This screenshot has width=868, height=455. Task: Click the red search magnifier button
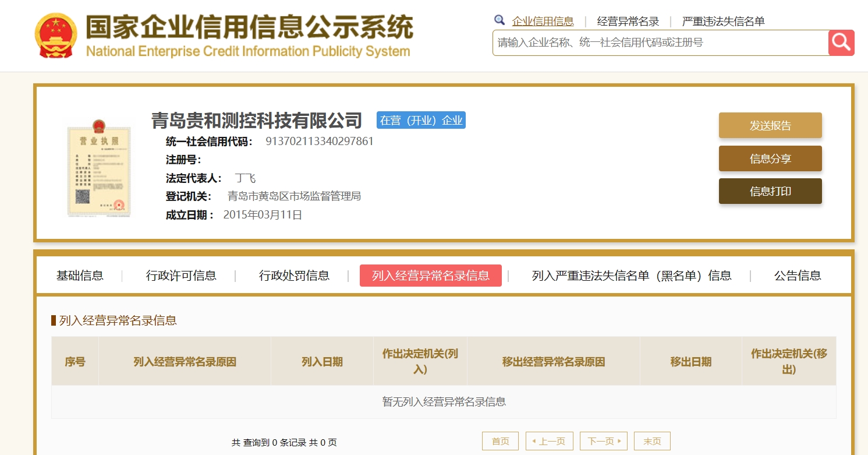click(841, 43)
